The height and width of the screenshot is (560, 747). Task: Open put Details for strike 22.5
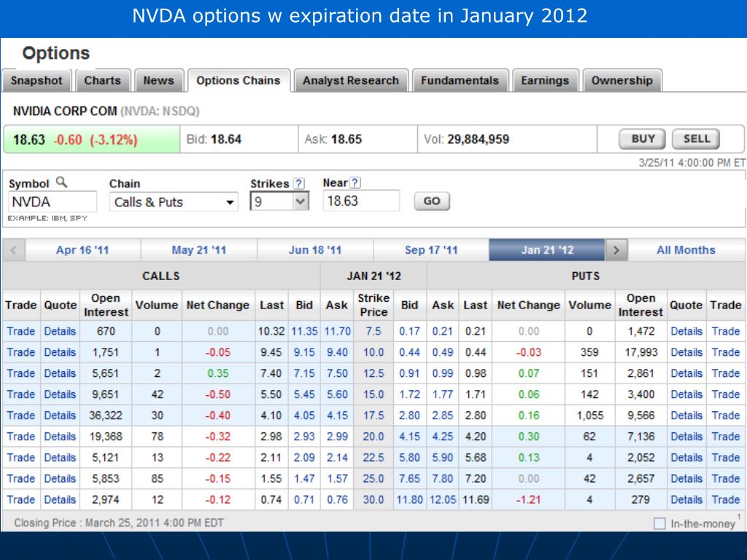coord(686,458)
